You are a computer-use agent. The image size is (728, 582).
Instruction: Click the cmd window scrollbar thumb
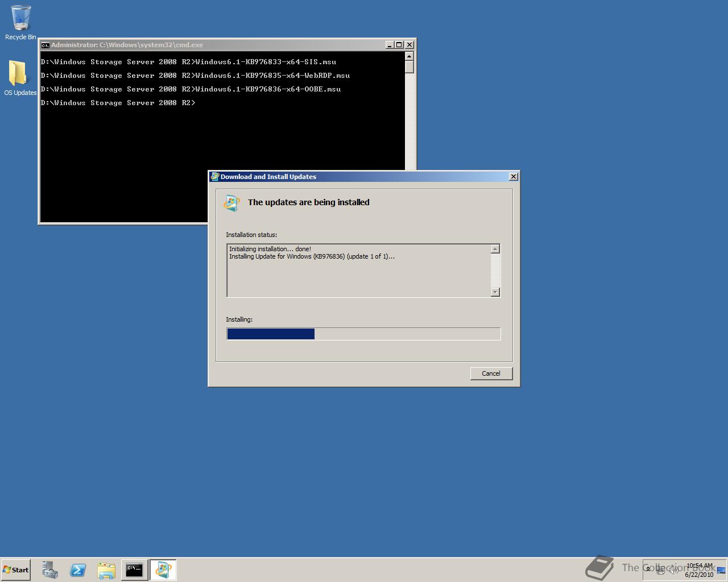pos(409,66)
